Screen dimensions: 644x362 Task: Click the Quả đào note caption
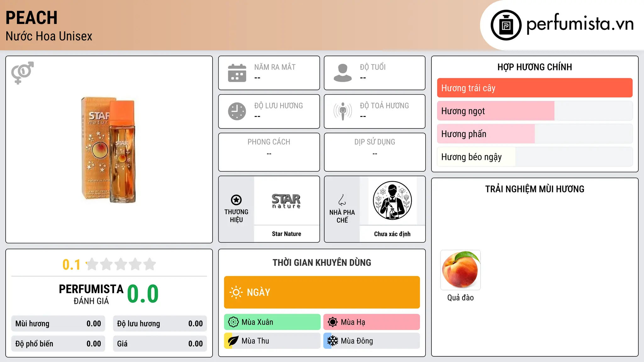[x=460, y=298]
